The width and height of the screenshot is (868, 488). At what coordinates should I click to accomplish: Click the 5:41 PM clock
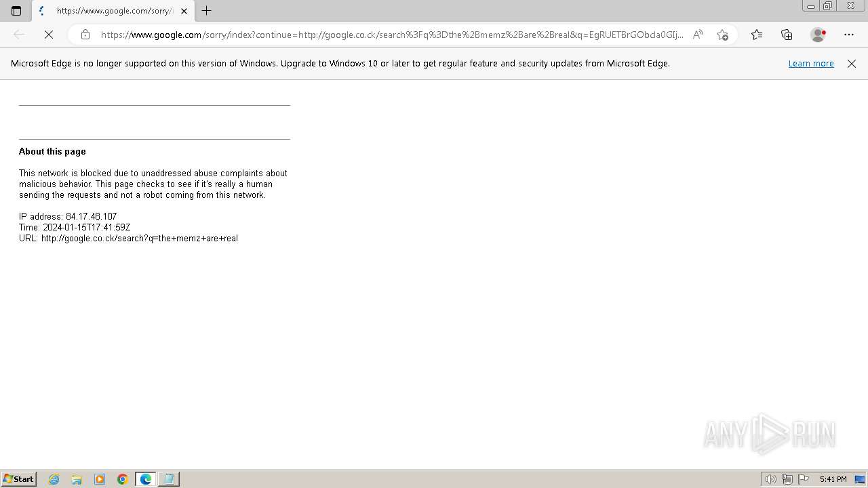pos(833,479)
